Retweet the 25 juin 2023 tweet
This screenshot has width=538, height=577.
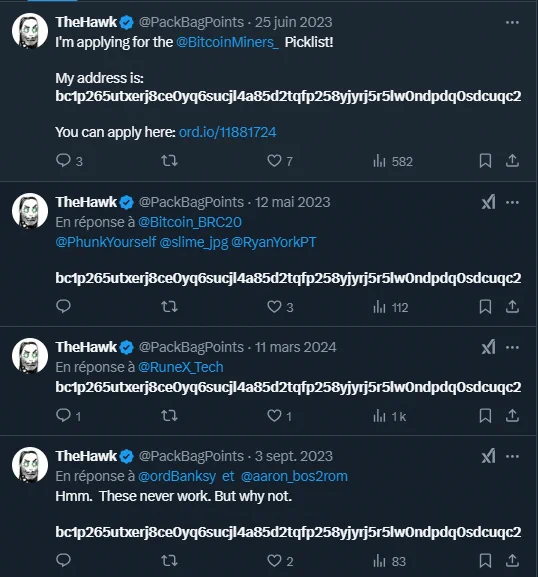click(x=169, y=161)
